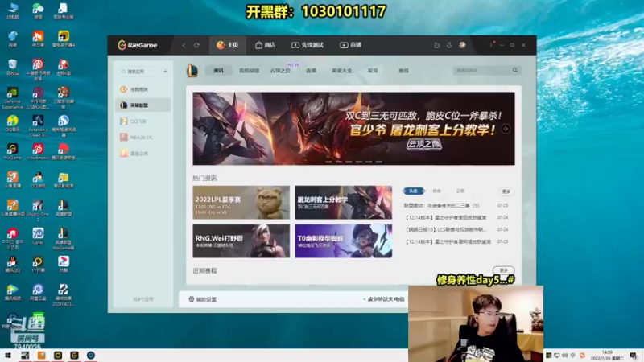
Task: Refresh the WeGame page
Action: coord(196,45)
